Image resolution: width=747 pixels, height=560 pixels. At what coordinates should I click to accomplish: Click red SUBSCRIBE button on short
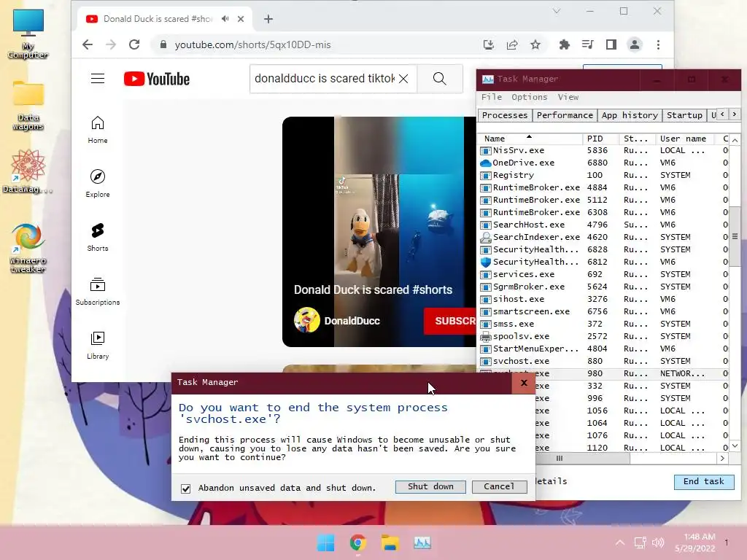pos(449,321)
